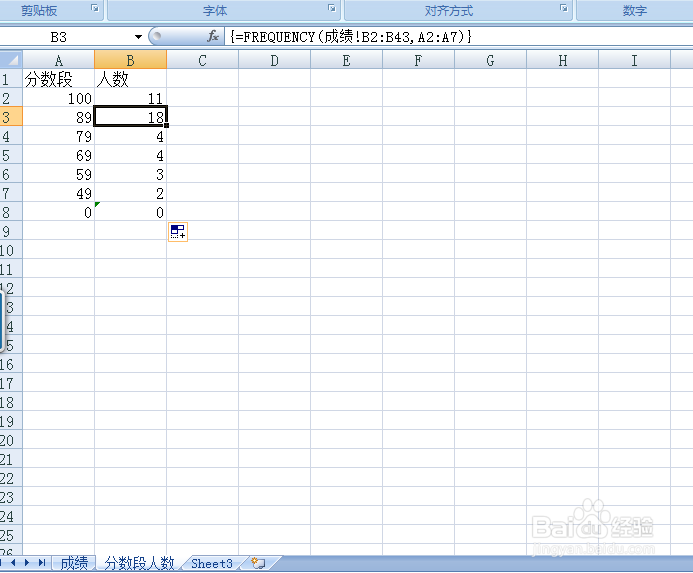Click cell A2 containing 100

(x=58, y=98)
